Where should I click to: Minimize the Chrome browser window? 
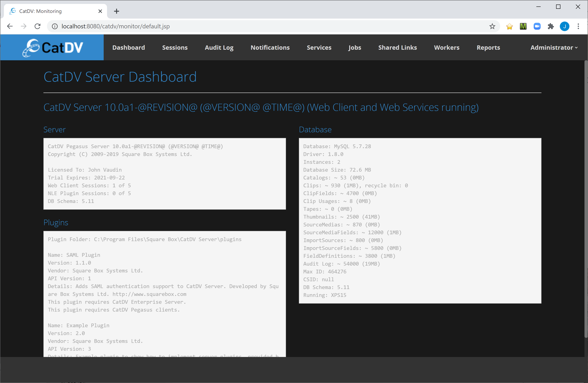pos(539,7)
